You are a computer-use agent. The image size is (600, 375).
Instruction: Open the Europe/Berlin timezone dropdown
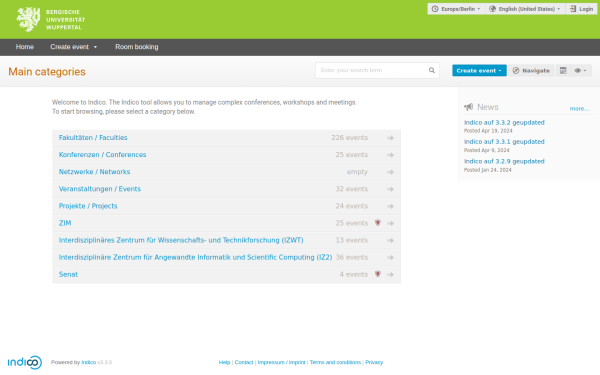click(x=456, y=9)
